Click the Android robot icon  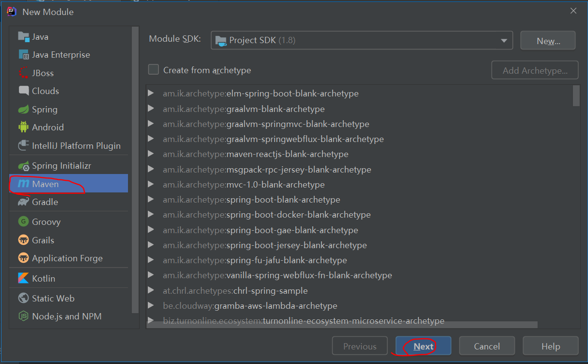point(24,127)
